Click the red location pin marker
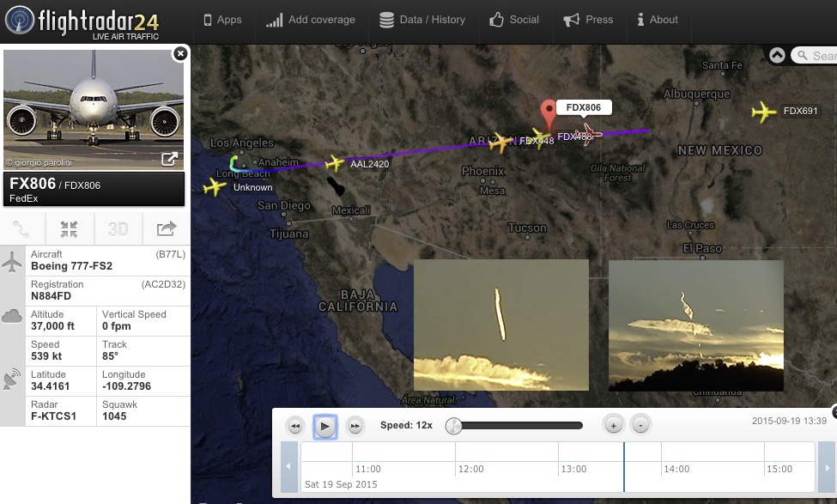 point(549,113)
